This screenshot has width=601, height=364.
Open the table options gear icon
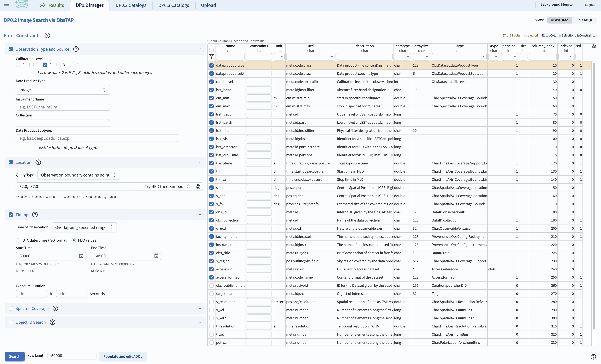click(594, 46)
